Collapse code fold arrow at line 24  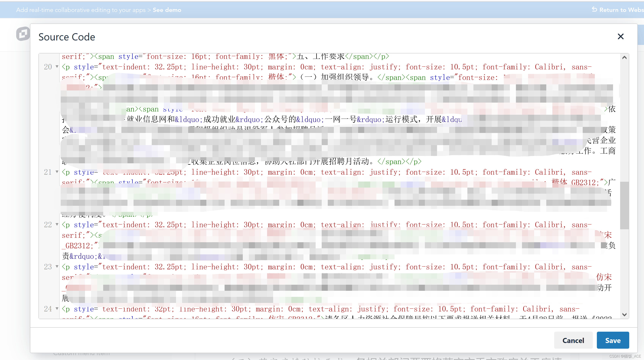click(57, 309)
